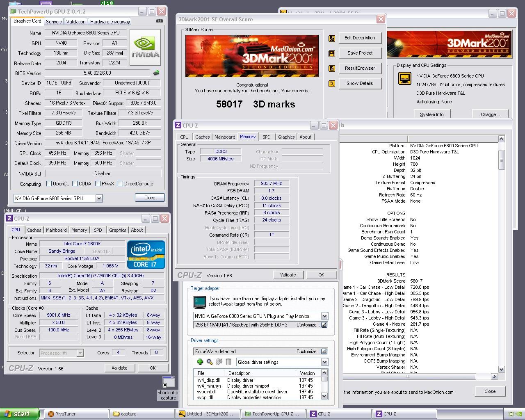Click the details list vertical scroll thumb
525x420 pixels.
click(x=501, y=160)
